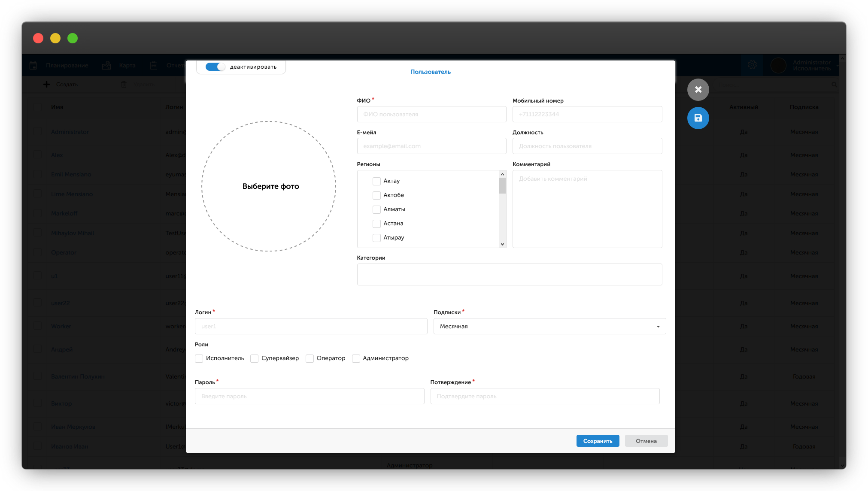Viewport: 868px width, 491px height.
Task: Tick the Администратор role checkbox
Action: (x=356, y=358)
